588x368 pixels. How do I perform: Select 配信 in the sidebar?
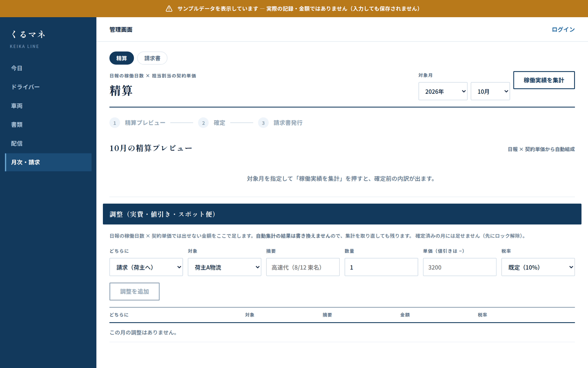[x=48, y=143]
